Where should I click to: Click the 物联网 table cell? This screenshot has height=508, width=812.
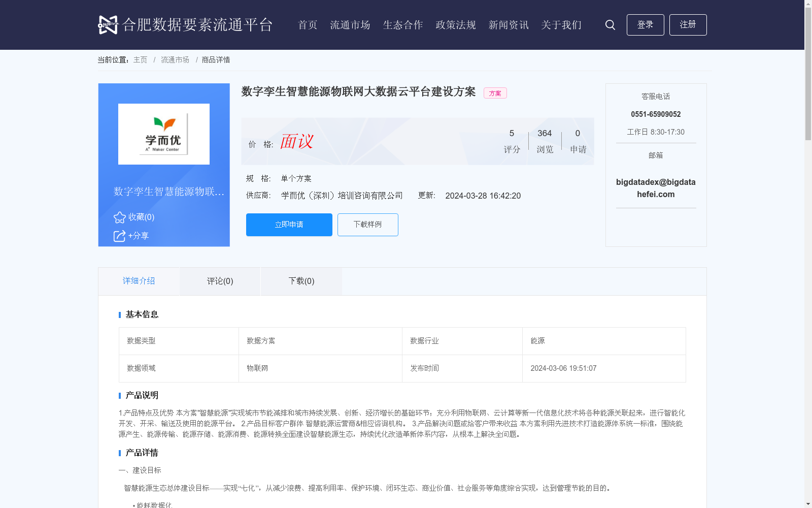pos(320,368)
